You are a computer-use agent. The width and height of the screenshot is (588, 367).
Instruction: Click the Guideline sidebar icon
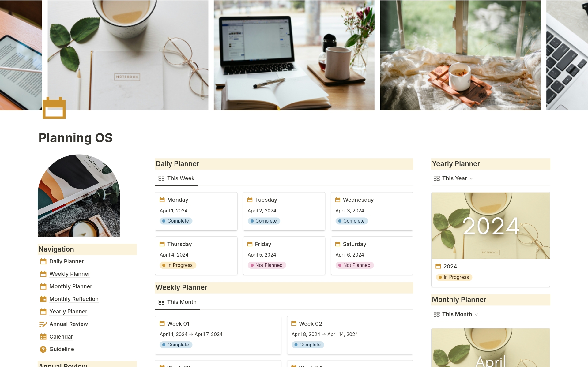click(x=43, y=349)
